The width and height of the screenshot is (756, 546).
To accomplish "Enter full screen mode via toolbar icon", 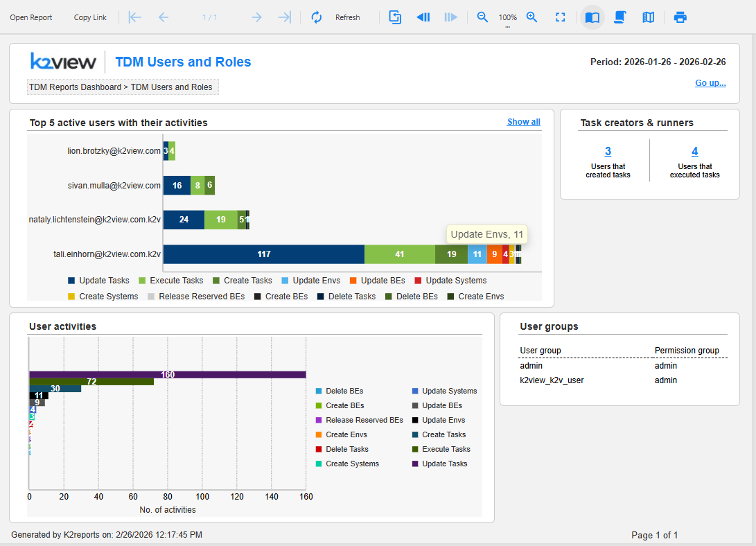I will [x=561, y=17].
